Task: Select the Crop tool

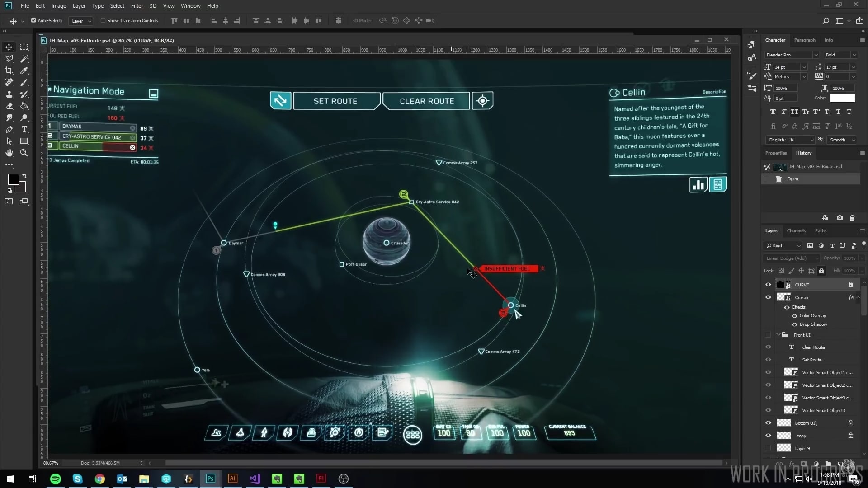Action: (x=9, y=70)
